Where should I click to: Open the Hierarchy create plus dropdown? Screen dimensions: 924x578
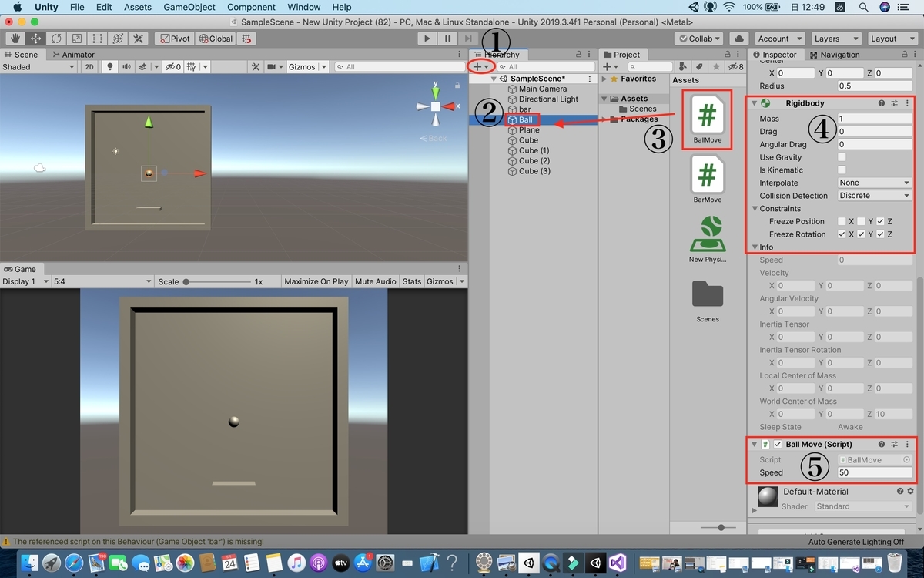tap(481, 67)
